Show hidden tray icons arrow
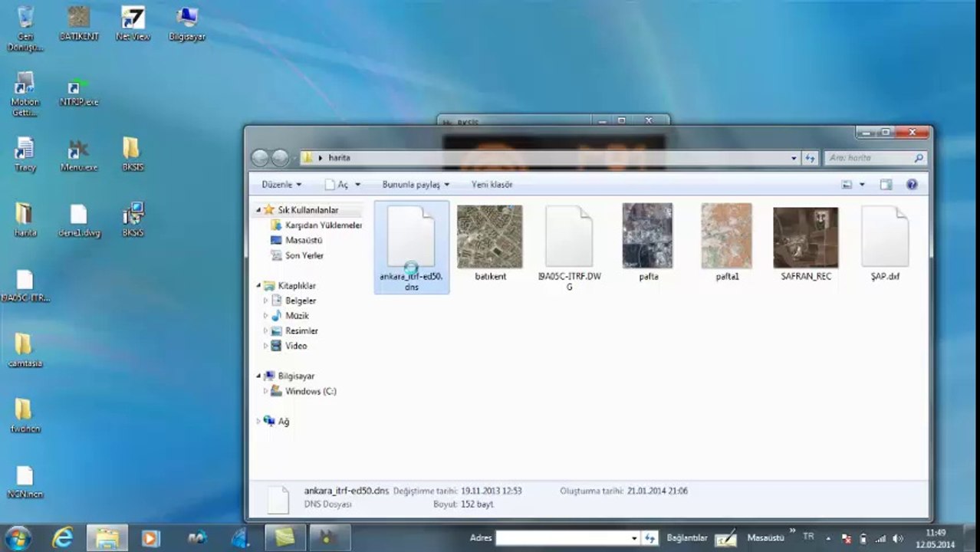980x552 pixels. (830, 539)
